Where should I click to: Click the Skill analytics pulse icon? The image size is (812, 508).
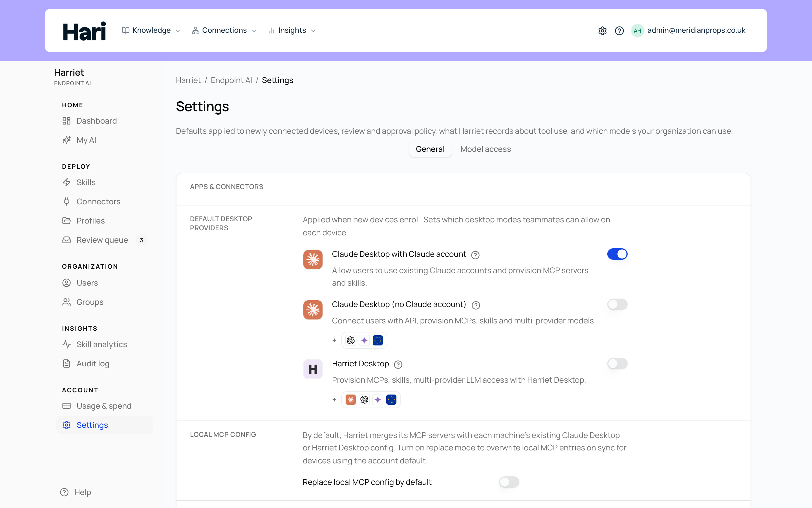pos(67,344)
